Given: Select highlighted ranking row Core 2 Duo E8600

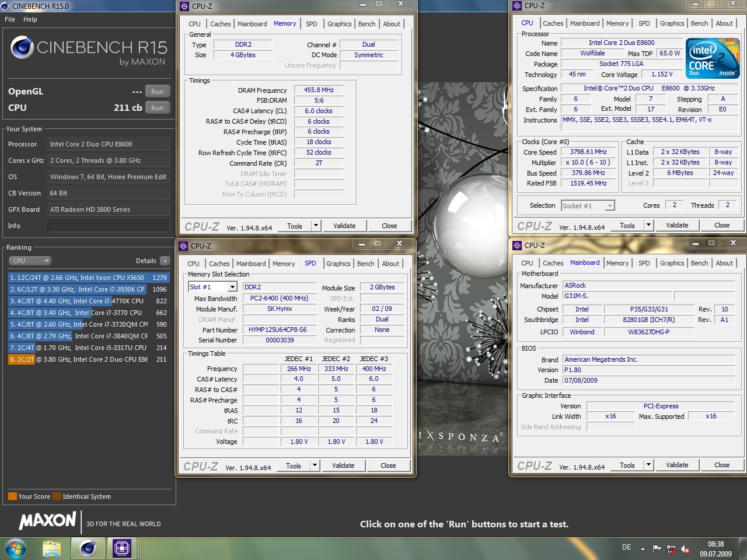Looking at the screenshot, I should pos(89,359).
